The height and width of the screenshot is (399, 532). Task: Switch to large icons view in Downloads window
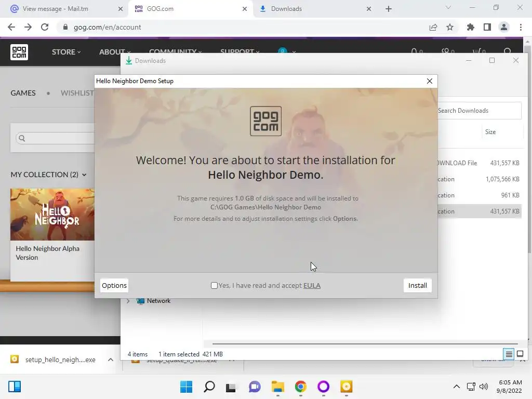tap(520, 354)
